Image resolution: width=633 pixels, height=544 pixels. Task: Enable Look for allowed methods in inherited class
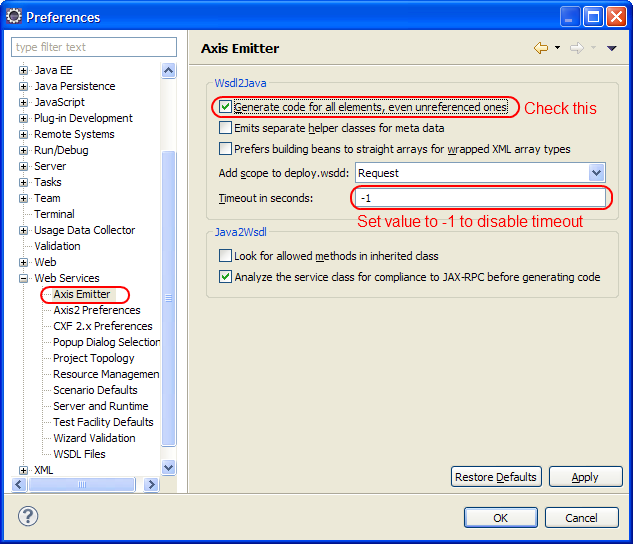[x=225, y=256]
